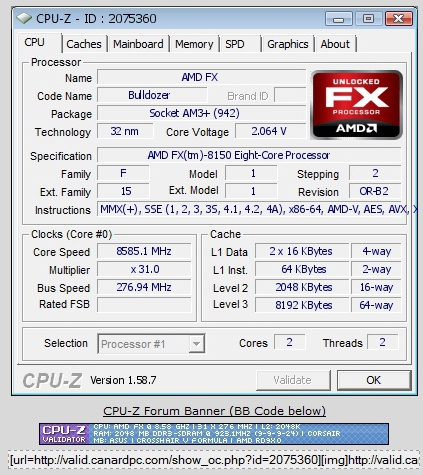The width and height of the screenshot is (423, 475).
Task: Click the Level 2 value 2048 KBytes
Action: tap(302, 287)
